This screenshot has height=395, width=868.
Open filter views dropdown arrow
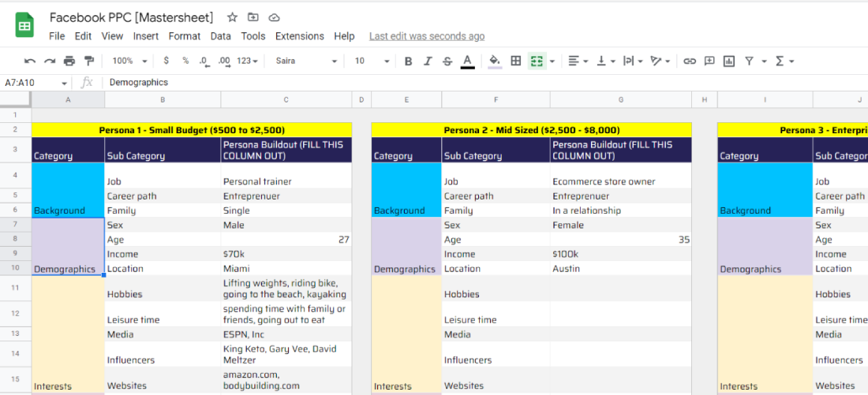click(x=765, y=61)
